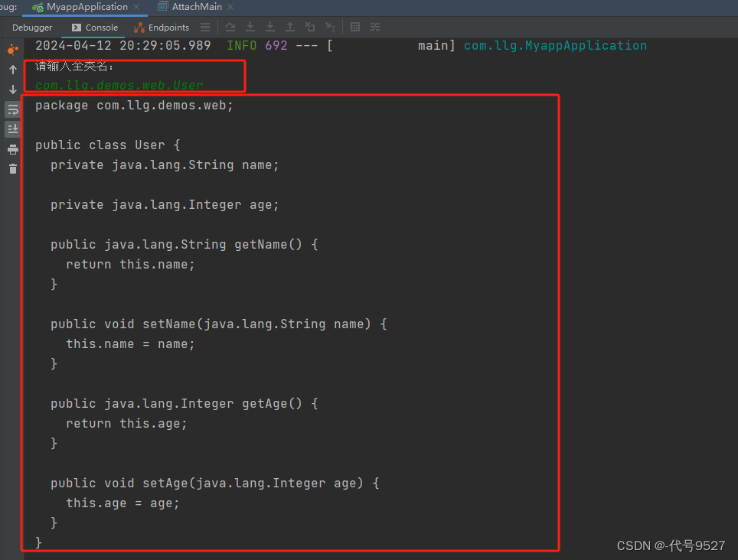Click the Run to Cursor icon
Viewport: 738px width, 560px height.
tap(331, 28)
